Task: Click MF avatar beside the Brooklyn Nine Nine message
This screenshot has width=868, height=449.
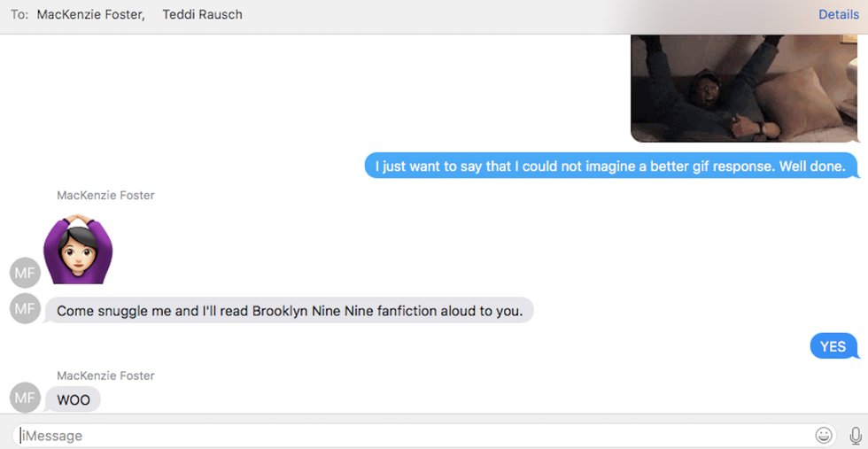Action: [25, 309]
